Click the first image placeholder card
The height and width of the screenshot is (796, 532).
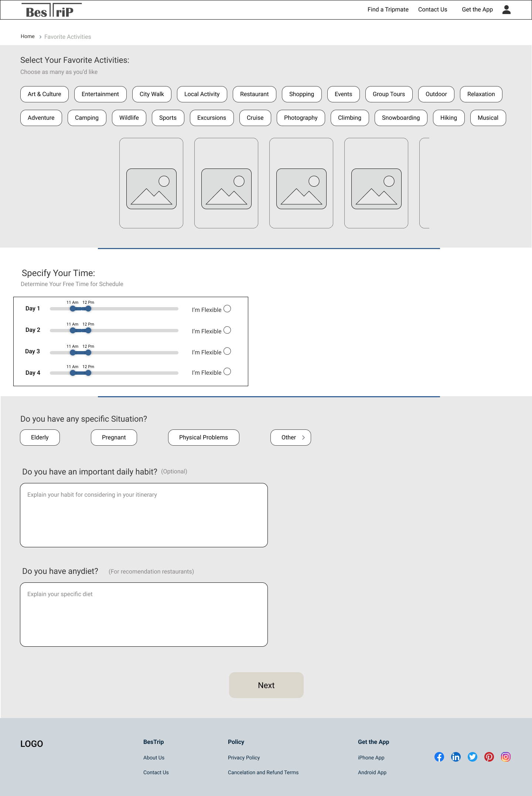pos(151,183)
